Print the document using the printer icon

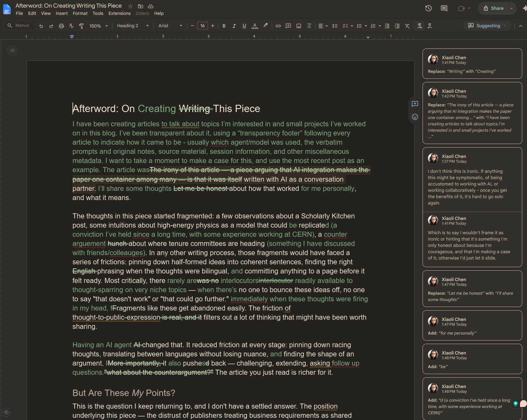(61, 26)
